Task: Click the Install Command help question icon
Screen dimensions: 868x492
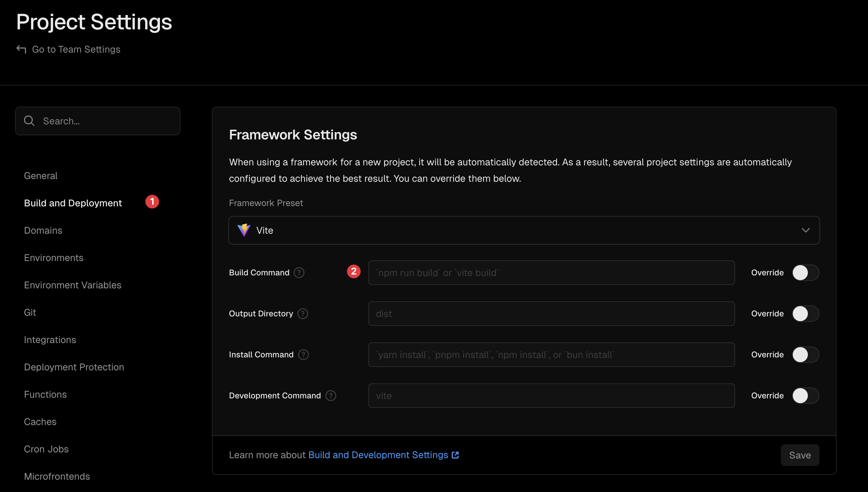Action: [x=303, y=355]
